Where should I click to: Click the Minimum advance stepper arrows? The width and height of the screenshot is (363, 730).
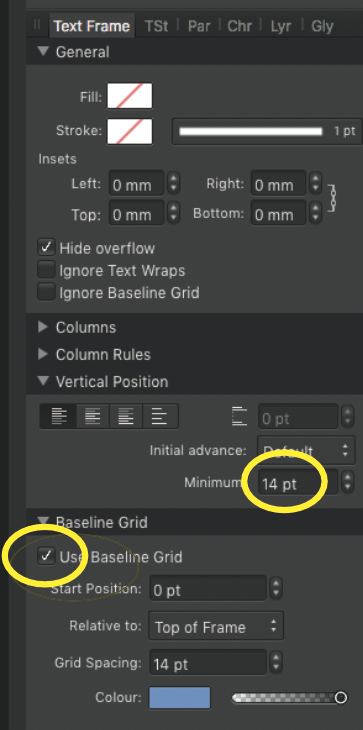tap(347, 482)
